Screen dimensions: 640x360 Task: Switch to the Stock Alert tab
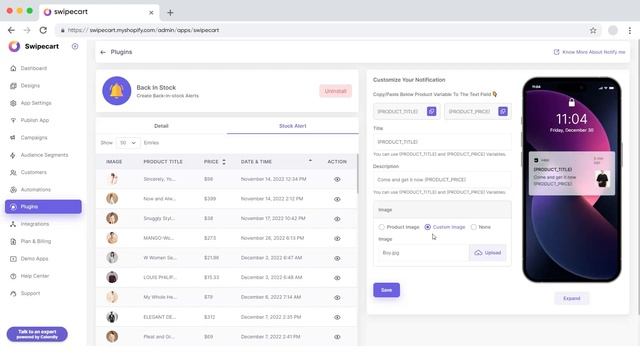[x=293, y=126]
